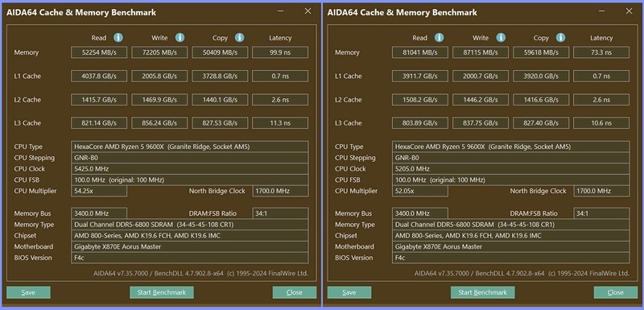Click CPU Type field in left window
The image size is (644, 310).
(190, 147)
